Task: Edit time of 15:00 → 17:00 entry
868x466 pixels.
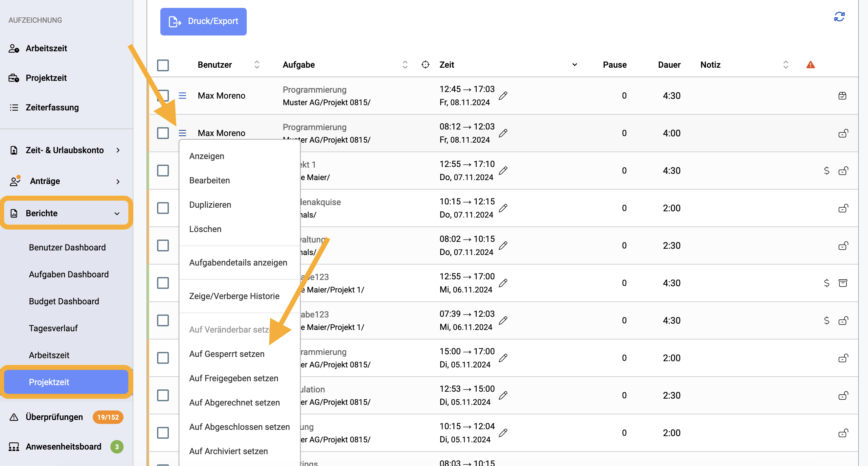Action: 503,358
